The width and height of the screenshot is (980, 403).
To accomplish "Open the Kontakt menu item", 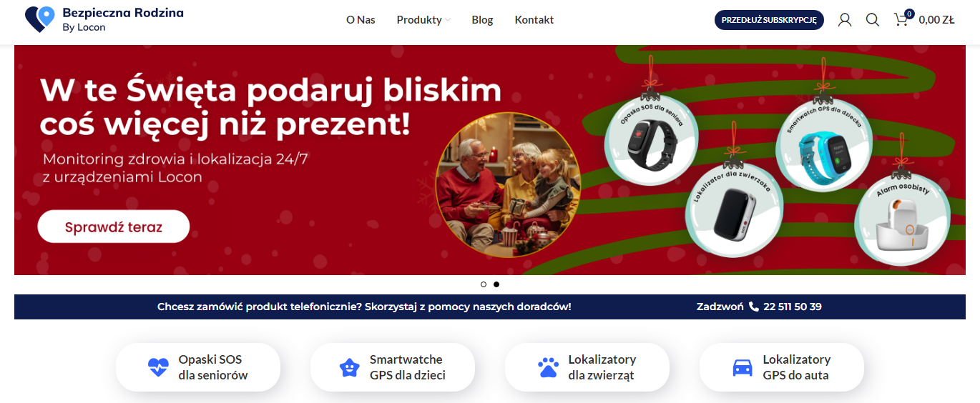I will 534,20.
